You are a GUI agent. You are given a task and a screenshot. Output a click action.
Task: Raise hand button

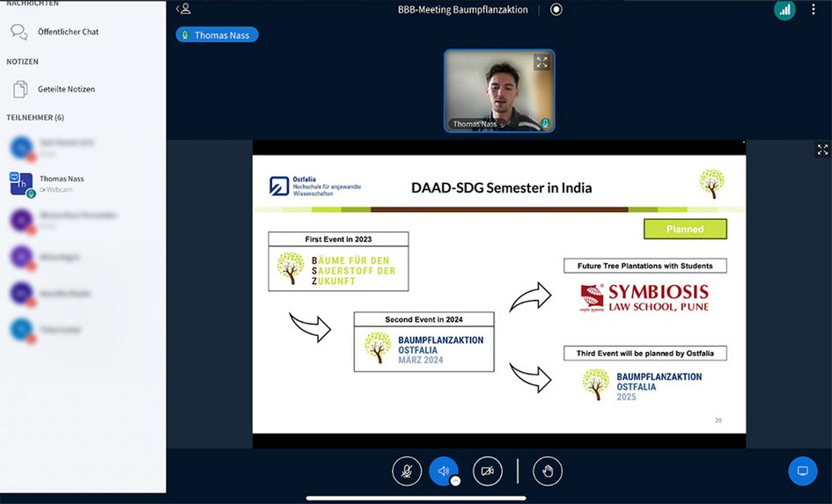548,471
